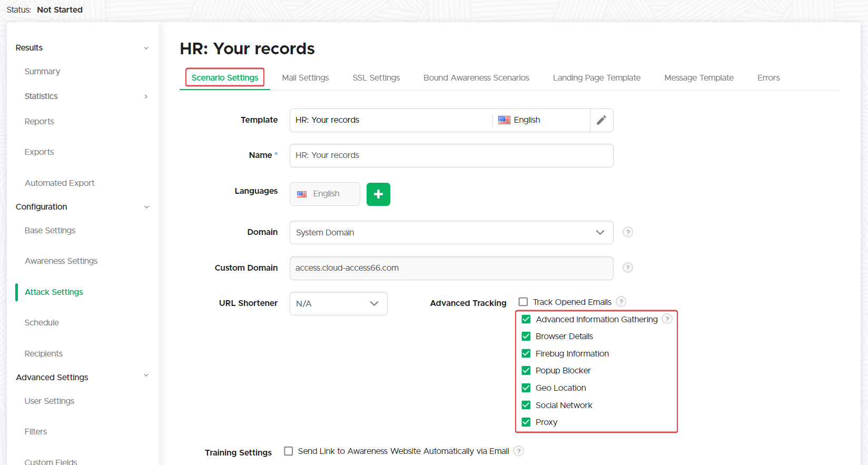Viewport: 868px width, 465px height.
Task: Enable the Track Opened Emails checkbox
Action: coord(523,302)
